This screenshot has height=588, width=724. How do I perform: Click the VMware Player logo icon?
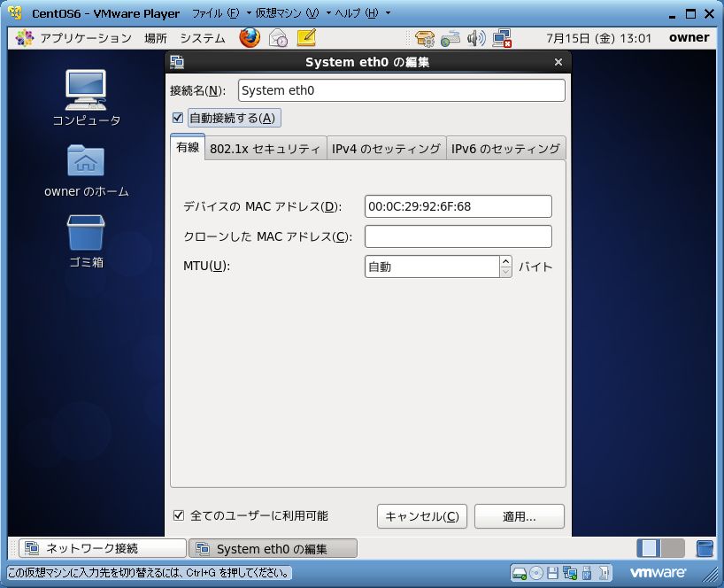(15, 13)
